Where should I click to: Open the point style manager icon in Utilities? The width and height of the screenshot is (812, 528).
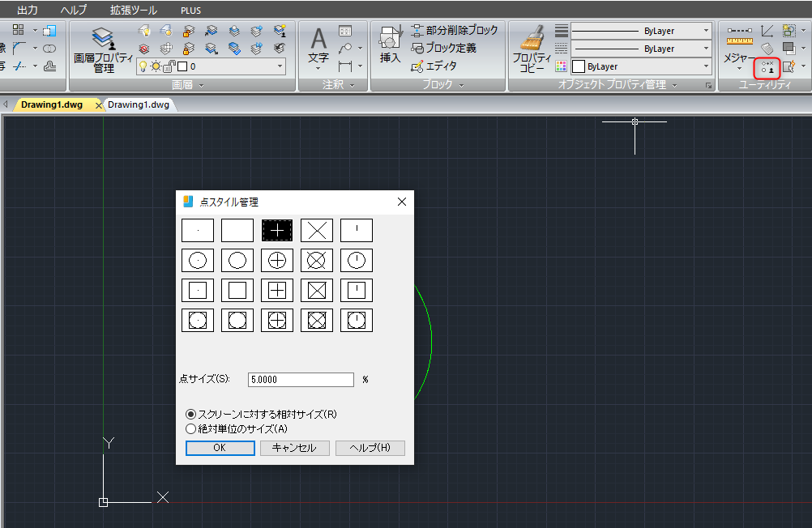(767, 67)
